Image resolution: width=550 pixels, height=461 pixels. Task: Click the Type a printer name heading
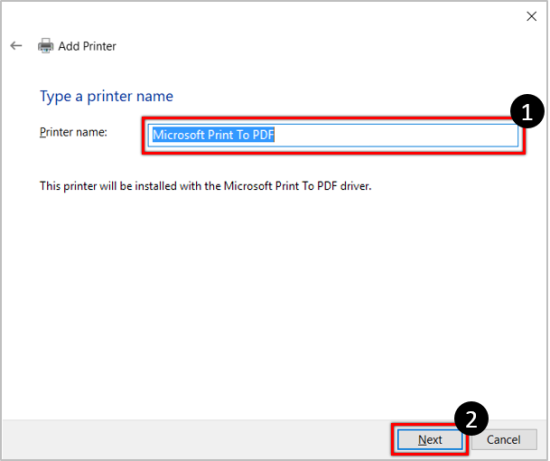(106, 96)
